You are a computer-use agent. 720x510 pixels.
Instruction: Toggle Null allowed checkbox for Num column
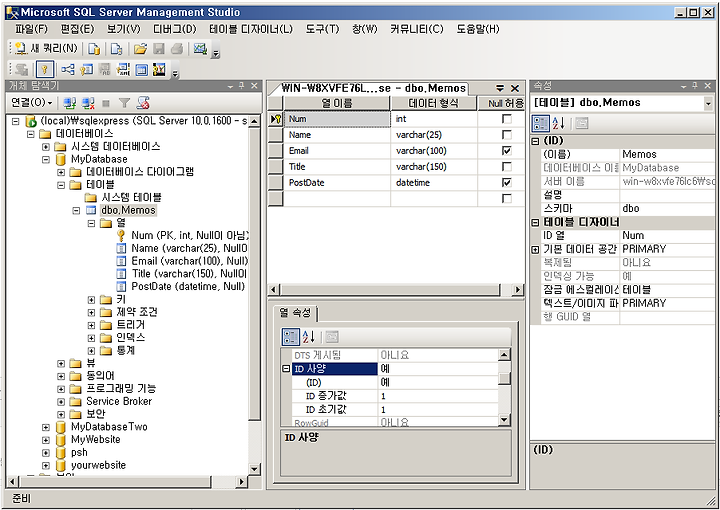click(x=506, y=119)
